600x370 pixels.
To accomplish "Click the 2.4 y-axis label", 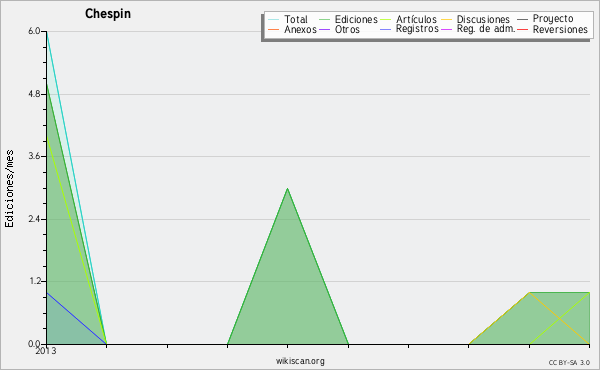I will point(34,219).
